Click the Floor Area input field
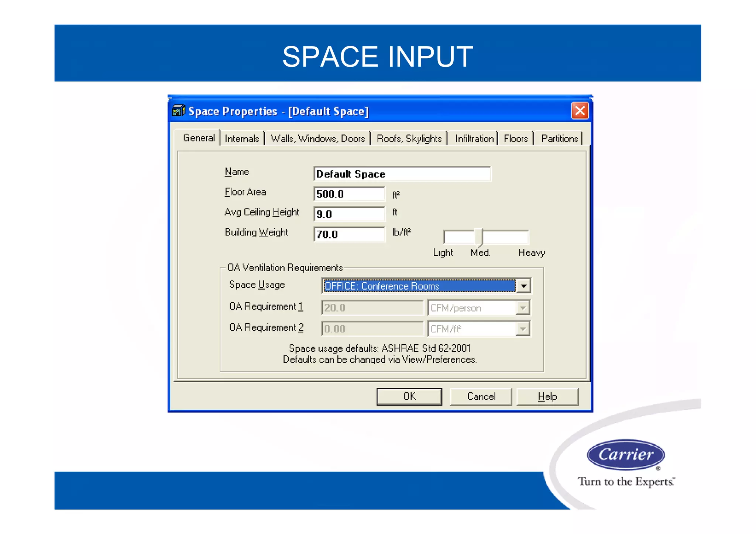 click(349, 194)
